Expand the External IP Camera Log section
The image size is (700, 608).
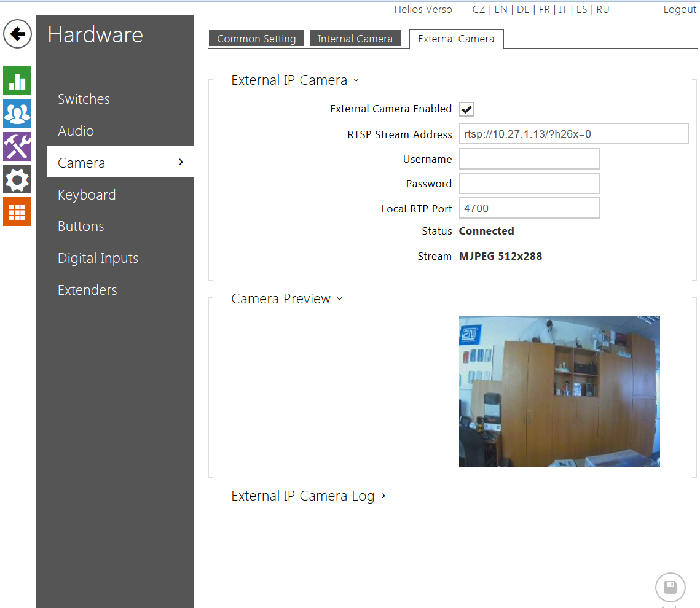(308, 496)
